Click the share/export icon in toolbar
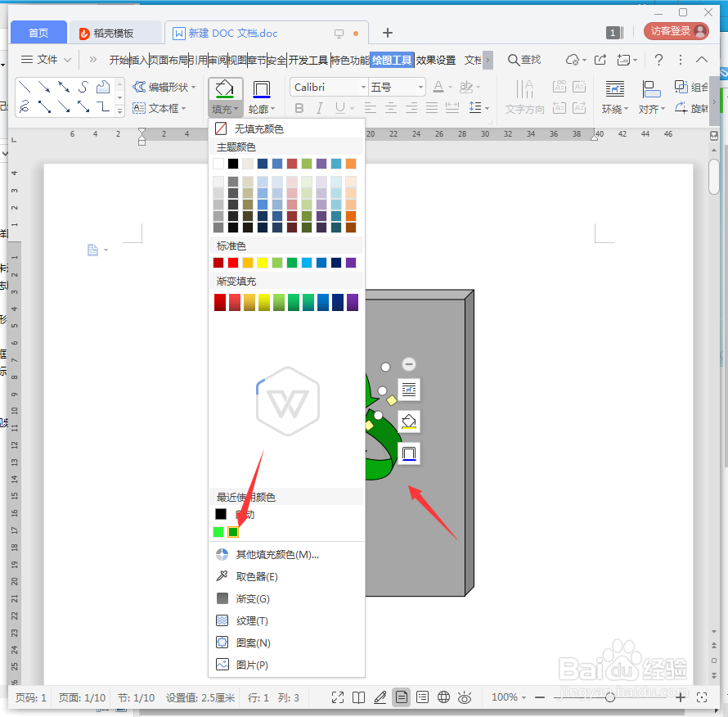728x717 pixels. pos(600,60)
